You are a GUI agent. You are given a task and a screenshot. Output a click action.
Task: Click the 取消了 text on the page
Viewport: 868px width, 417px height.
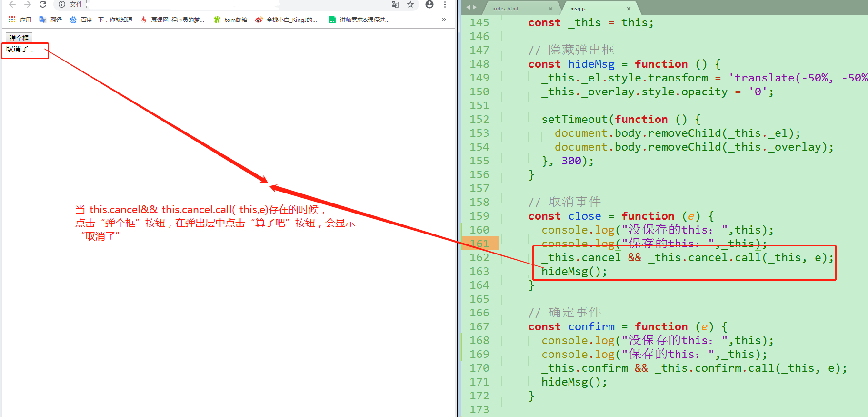(17, 49)
